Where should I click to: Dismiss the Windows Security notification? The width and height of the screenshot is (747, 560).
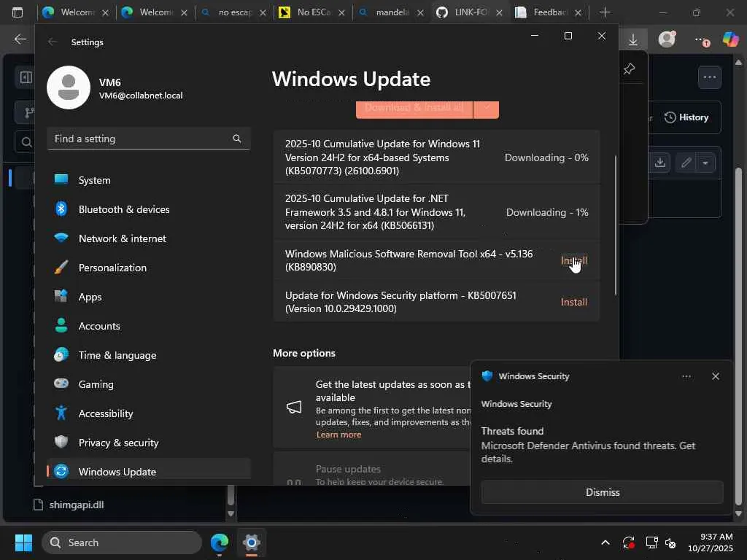pos(602,492)
